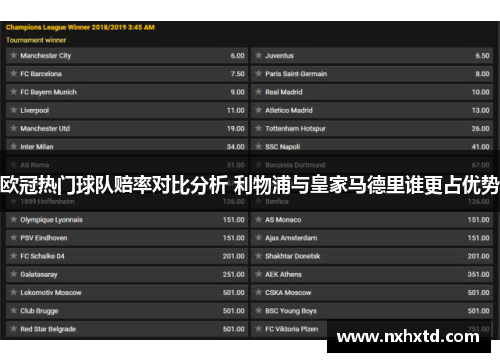Click the favorite star beside Manchester City
Image resolution: width=500 pixels, height=362 pixels.
click(13, 55)
